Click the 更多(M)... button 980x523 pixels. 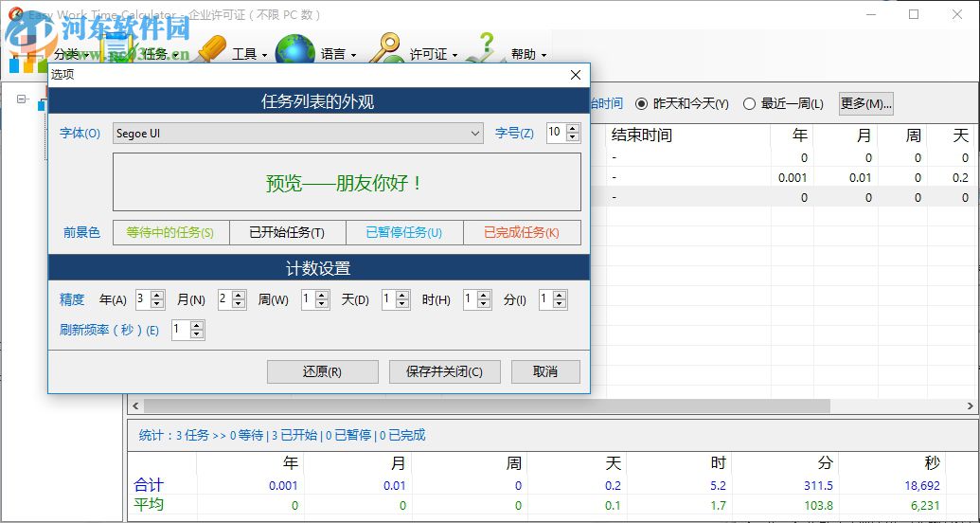[x=865, y=103]
